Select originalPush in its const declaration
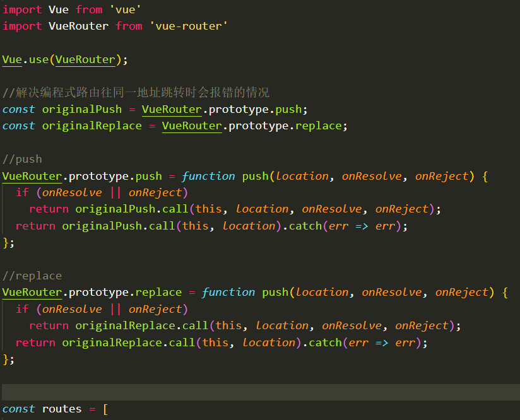 (x=82, y=109)
